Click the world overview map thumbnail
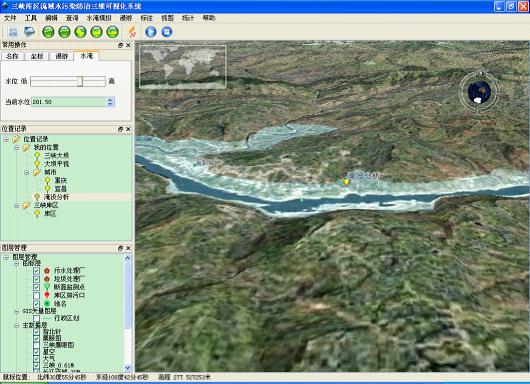Screen dimensions: 530x384 tap(183, 67)
